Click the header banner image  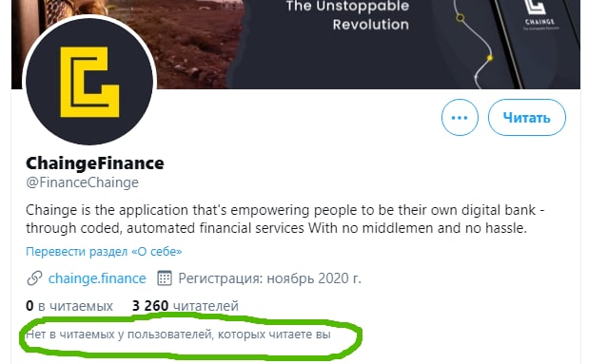click(296, 44)
